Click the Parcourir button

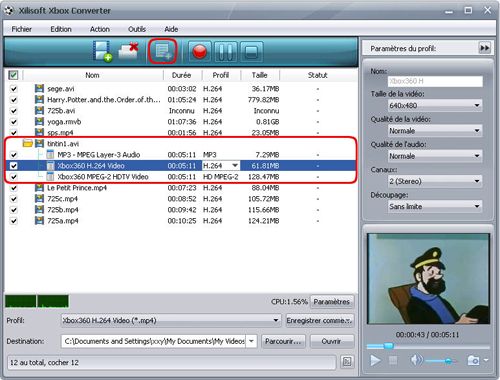click(x=283, y=341)
